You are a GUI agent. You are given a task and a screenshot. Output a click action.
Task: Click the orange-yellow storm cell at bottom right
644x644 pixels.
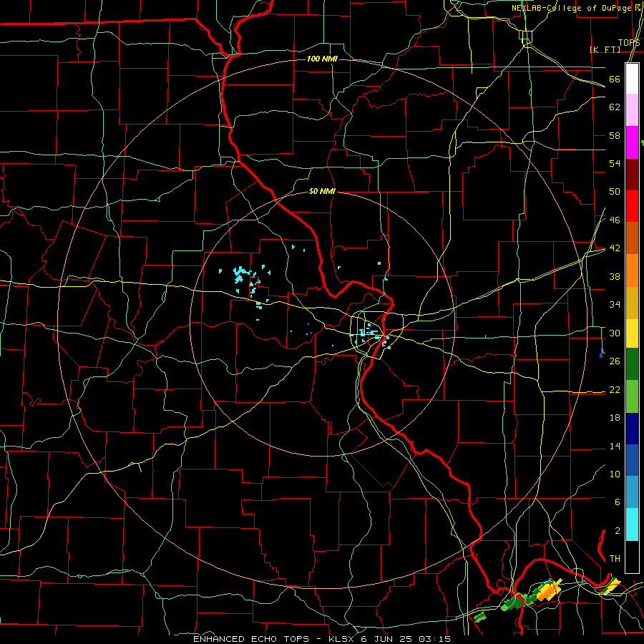[550, 590]
